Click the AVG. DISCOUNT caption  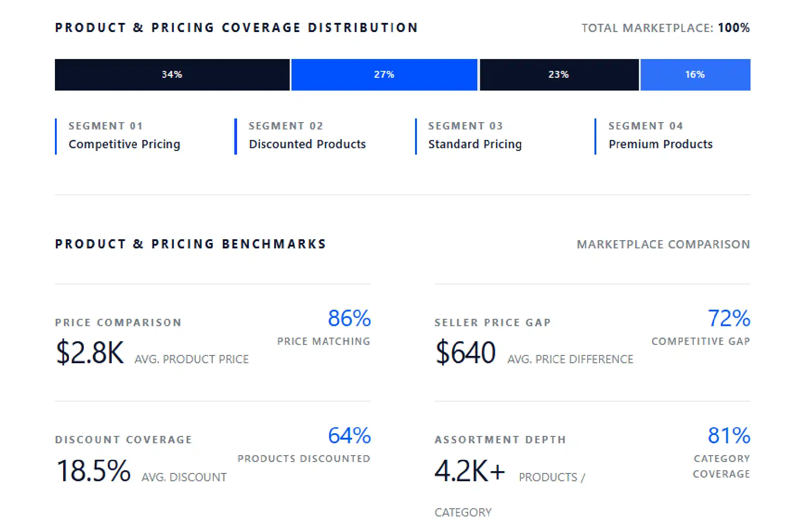tap(184, 478)
